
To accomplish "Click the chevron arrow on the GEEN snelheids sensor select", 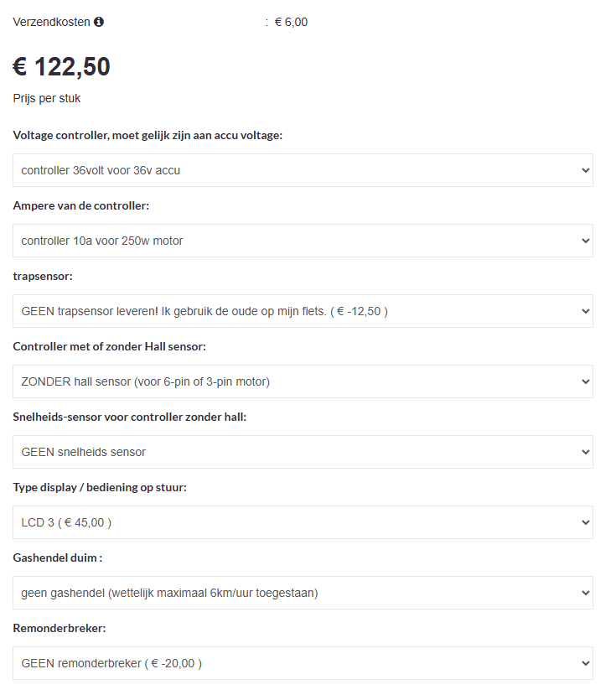I will pos(585,452).
